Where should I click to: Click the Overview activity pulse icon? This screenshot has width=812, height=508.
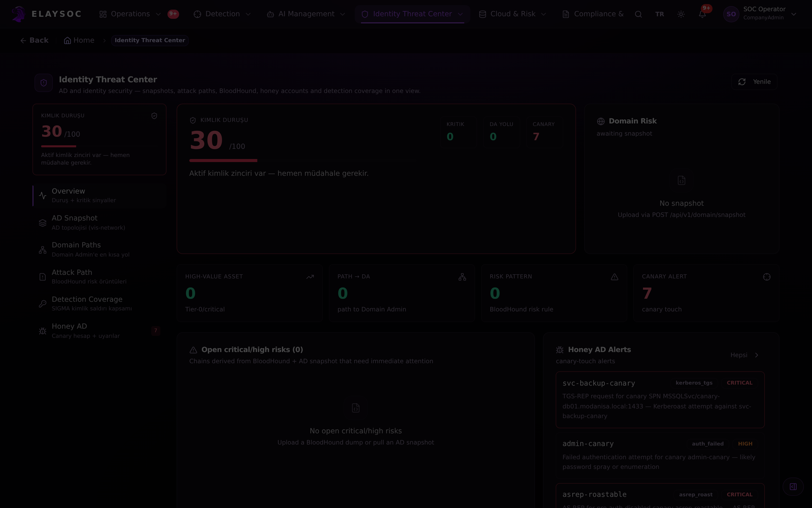[43, 196]
